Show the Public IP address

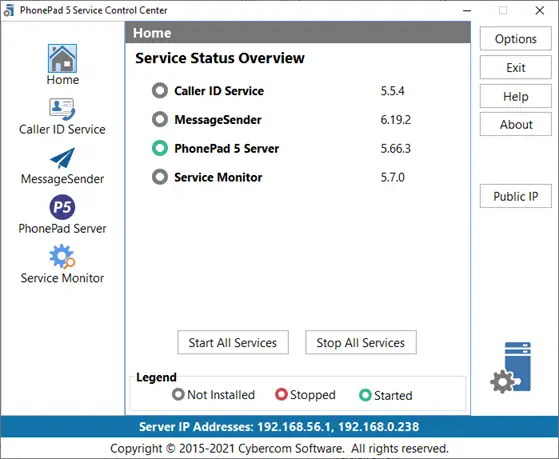click(516, 196)
